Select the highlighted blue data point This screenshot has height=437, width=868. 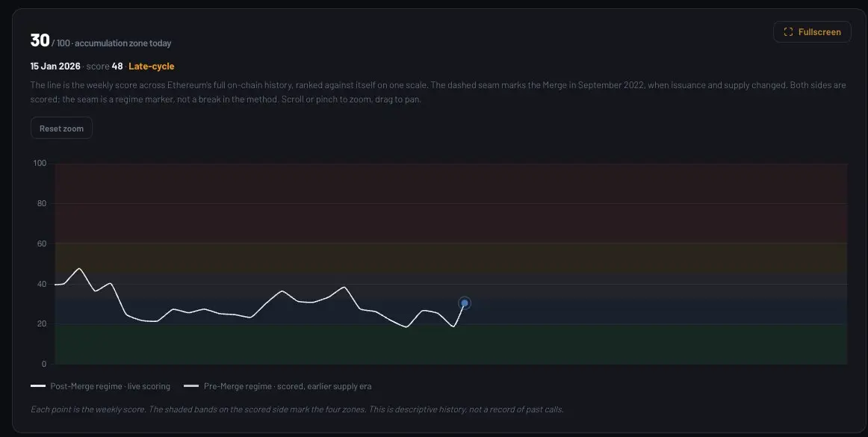(x=465, y=303)
